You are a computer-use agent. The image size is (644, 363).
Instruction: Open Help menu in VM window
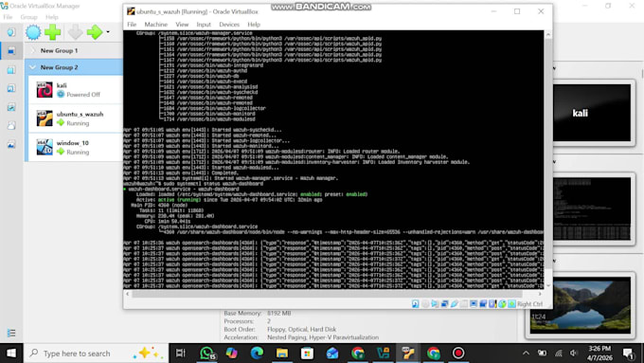254,25
